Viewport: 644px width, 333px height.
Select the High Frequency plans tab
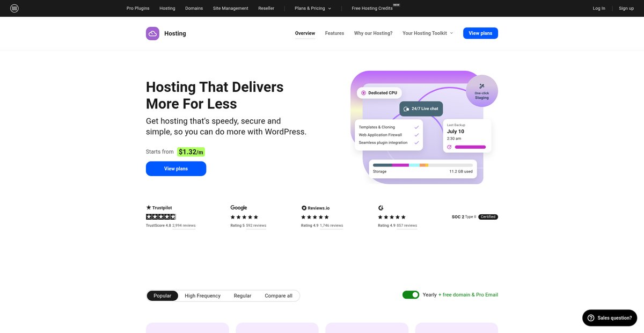coord(202,296)
